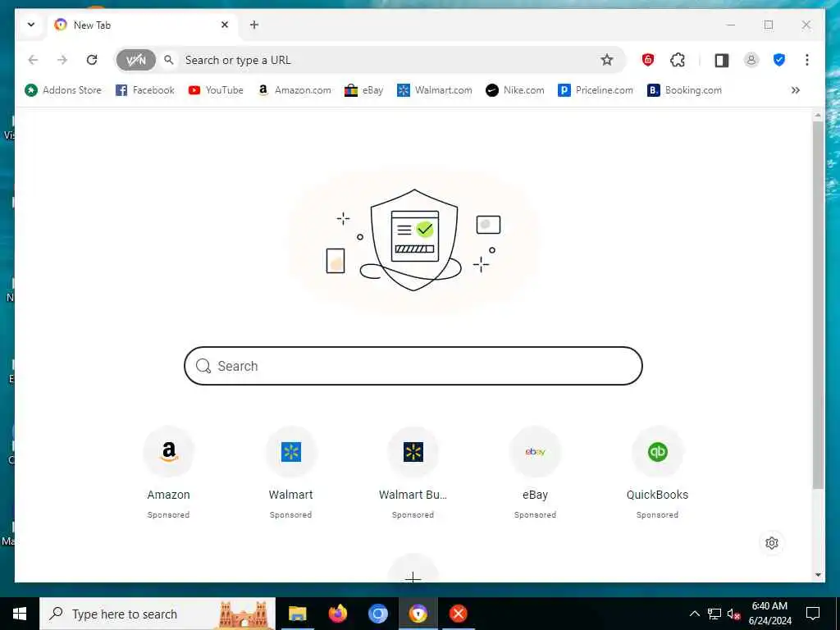Close the New Tab tab
The height and width of the screenshot is (630, 840).
(225, 25)
